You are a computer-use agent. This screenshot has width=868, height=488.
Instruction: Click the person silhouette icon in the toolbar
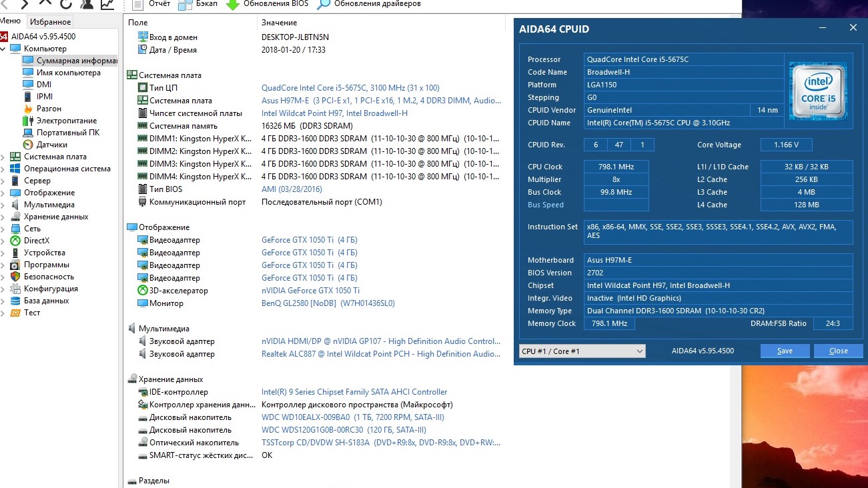coord(87,4)
